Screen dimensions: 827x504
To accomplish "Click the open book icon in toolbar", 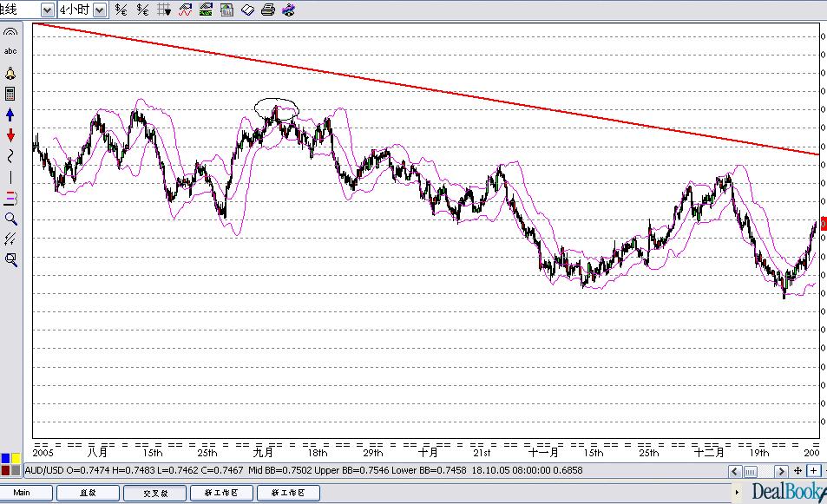I will (247, 10).
